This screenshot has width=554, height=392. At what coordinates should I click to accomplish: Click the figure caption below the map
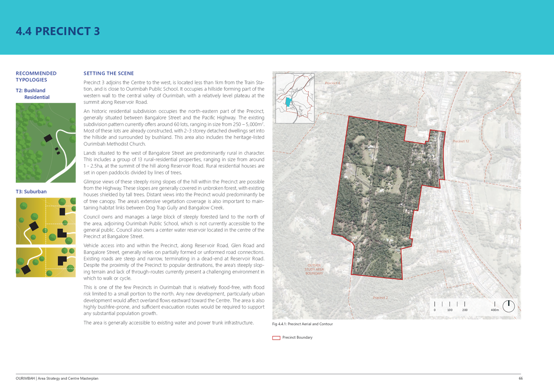pos(302,324)
